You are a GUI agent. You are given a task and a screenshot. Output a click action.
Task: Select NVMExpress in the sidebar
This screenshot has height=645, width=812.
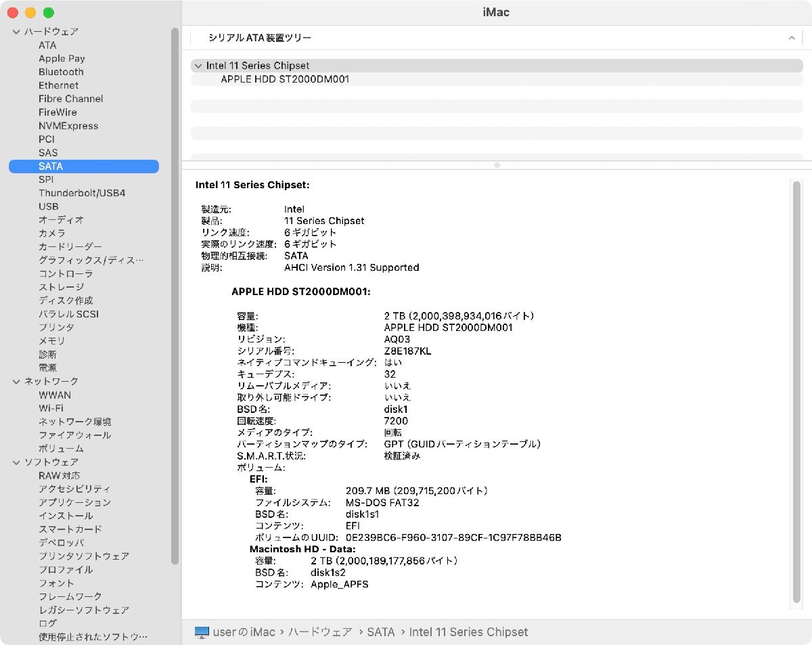[68, 126]
